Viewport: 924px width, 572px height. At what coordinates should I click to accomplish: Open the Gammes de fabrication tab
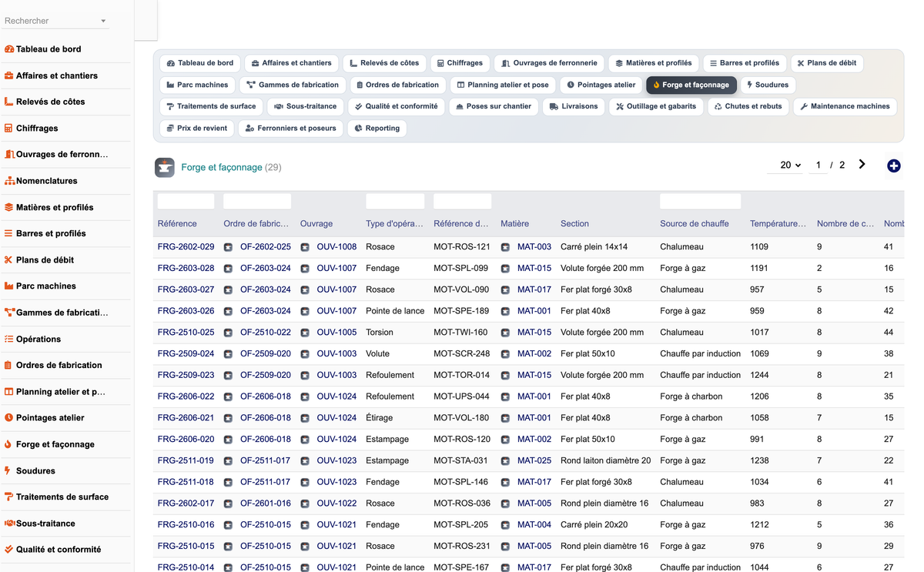point(293,85)
